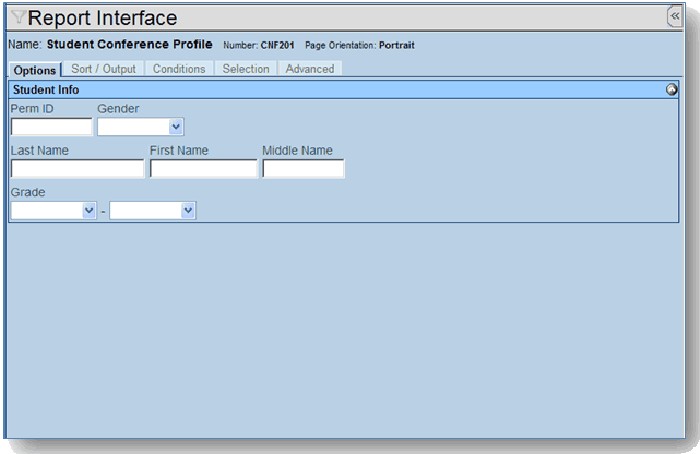Go to the Conditions tab
This screenshot has height=454, width=700.
click(x=179, y=69)
